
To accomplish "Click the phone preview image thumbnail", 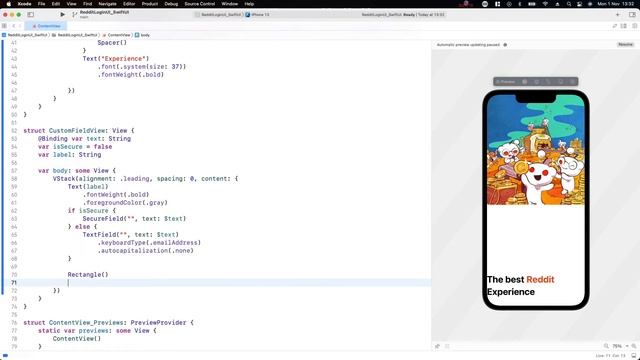I will 536,150.
